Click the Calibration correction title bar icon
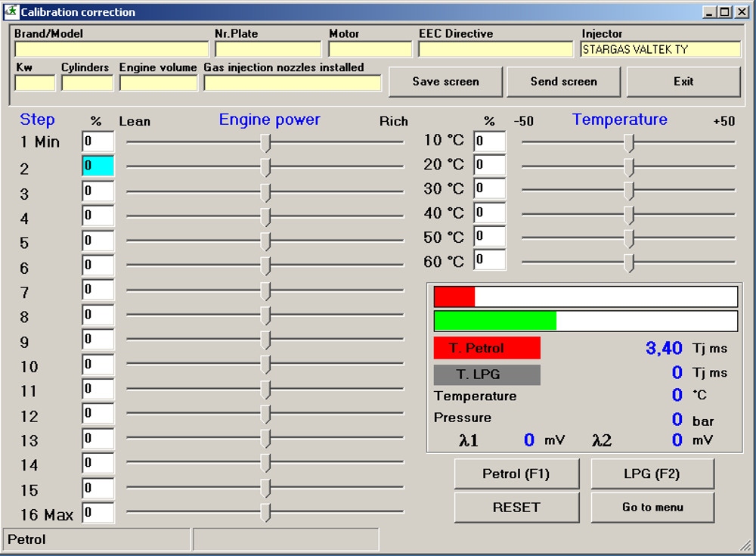 click(11, 11)
